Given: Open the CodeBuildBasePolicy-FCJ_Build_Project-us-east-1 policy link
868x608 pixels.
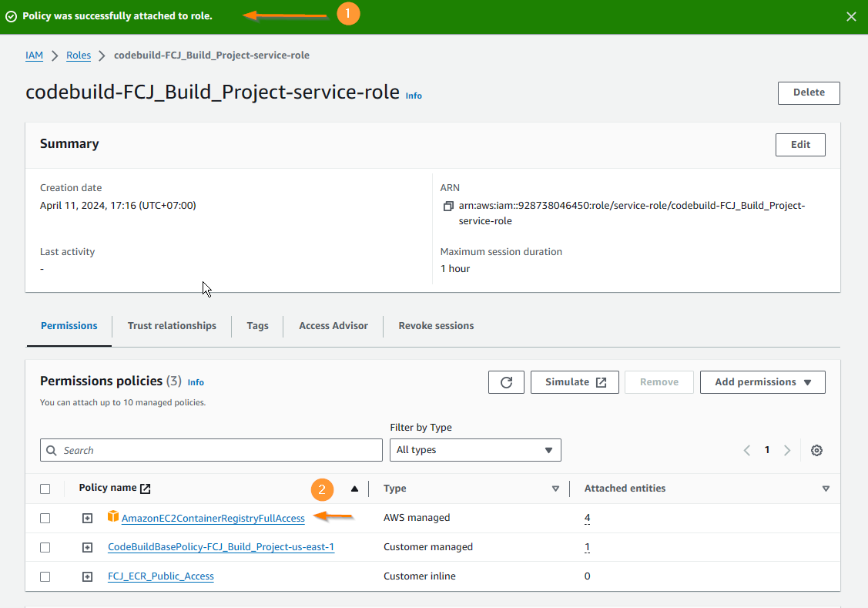Looking at the screenshot, I should pos(221,547).
